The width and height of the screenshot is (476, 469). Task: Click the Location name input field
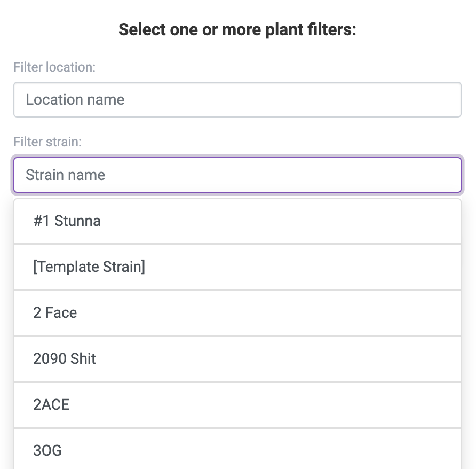[237, 100]
